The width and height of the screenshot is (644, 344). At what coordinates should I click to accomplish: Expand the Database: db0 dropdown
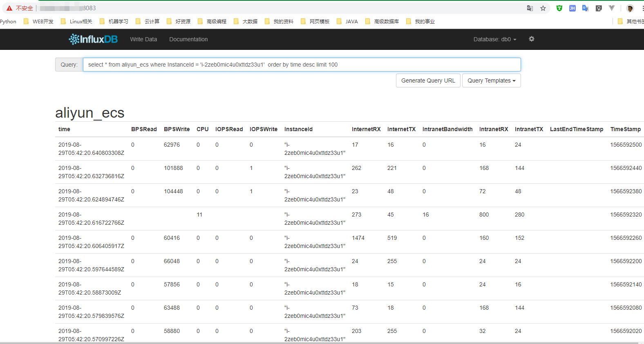[495, 39]
